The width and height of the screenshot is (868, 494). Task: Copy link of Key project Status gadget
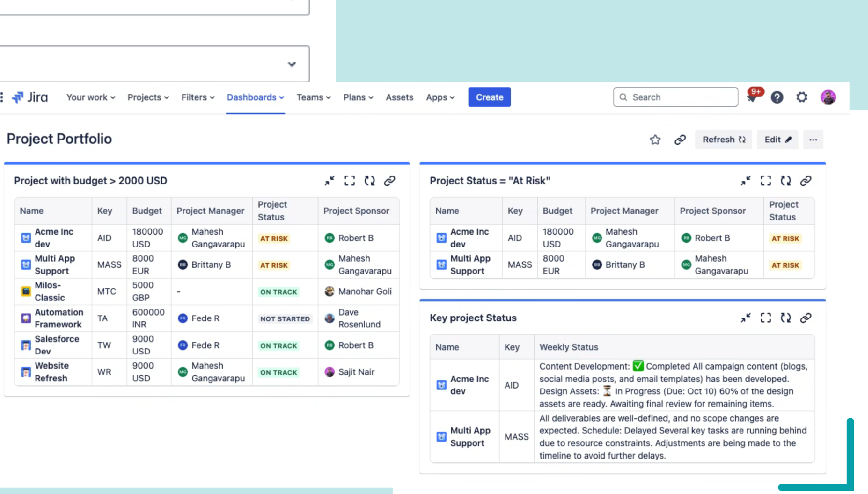[x=806, y=318]
